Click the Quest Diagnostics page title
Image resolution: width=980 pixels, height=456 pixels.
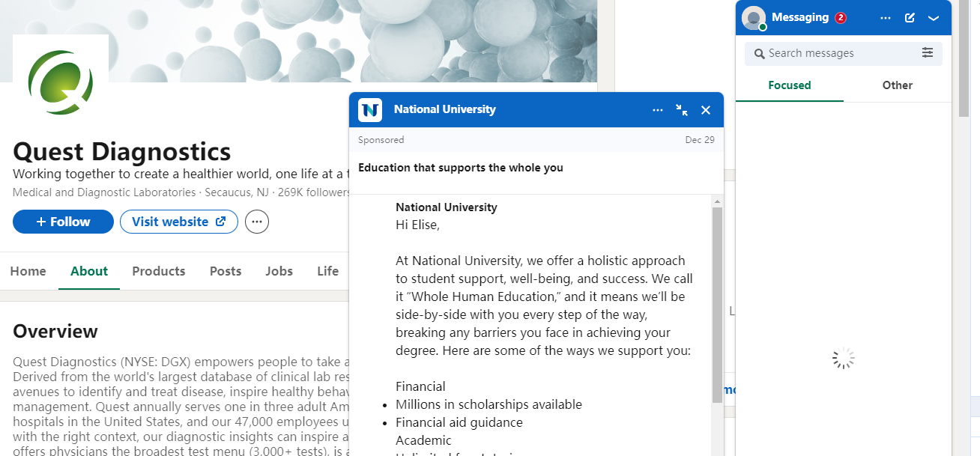click(x=122, y=152)
